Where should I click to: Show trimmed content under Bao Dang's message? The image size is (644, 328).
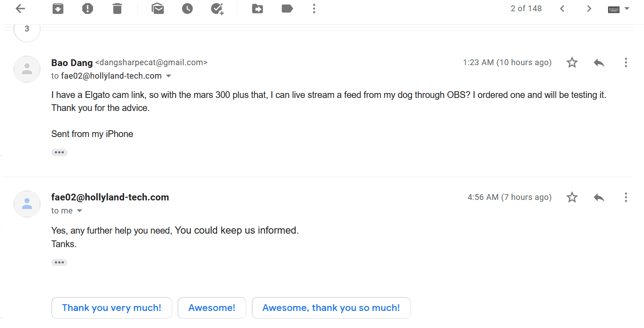click(59, 152)
